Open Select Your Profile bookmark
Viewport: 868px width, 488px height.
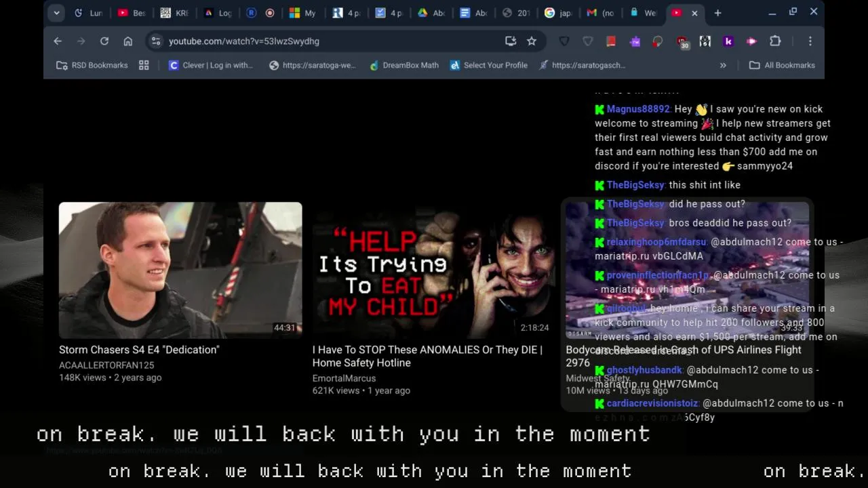tap(489, 65)
